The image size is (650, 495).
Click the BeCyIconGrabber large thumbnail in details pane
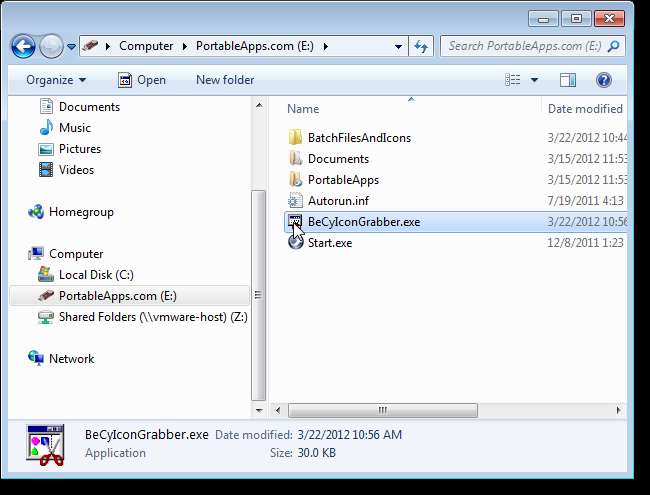coord(46,445)
